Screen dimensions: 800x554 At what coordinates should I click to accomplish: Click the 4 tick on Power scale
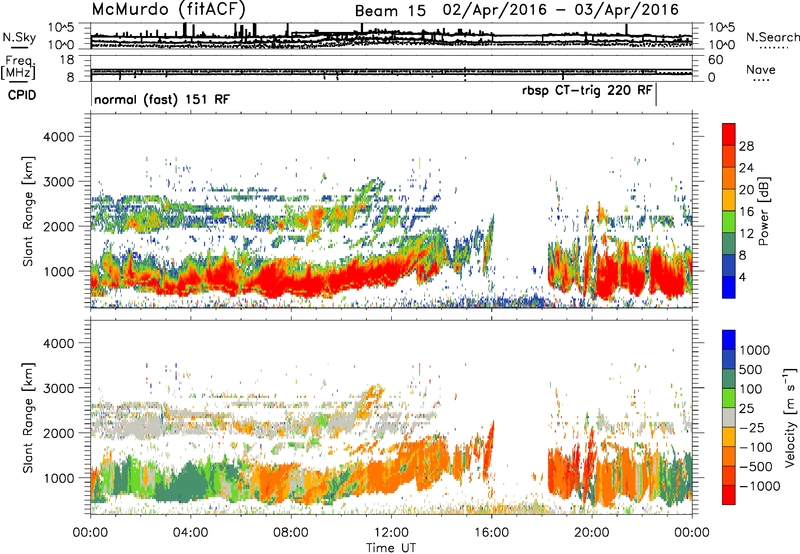click(x=742, y=277)
